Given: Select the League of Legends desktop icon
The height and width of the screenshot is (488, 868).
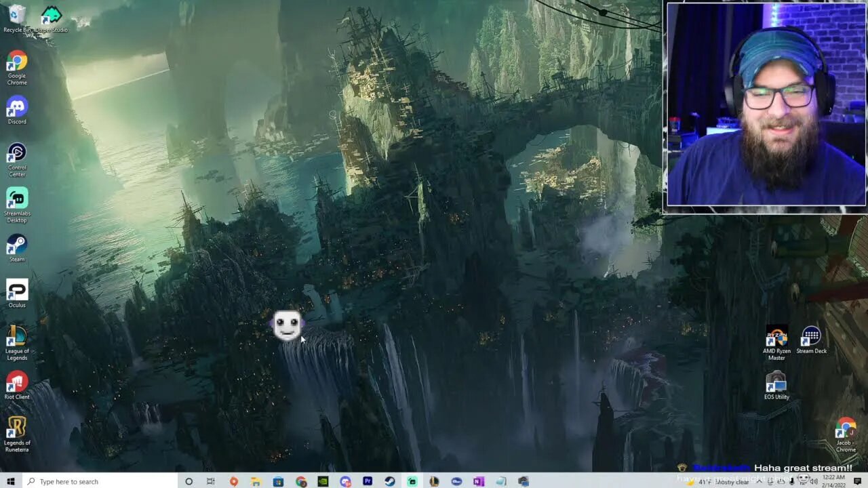Looking at the screenshot, I should (17, 343).
